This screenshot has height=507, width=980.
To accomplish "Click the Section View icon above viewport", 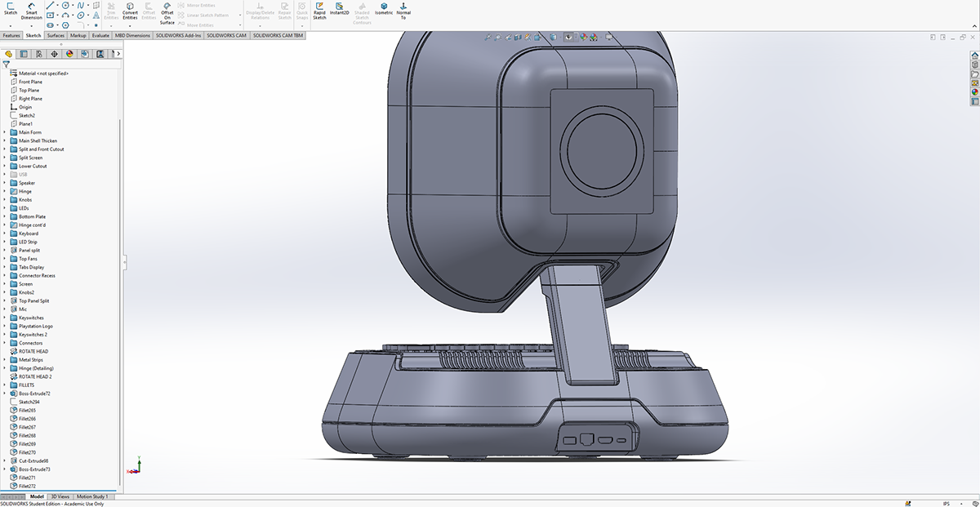I will [x=517, y=37].
